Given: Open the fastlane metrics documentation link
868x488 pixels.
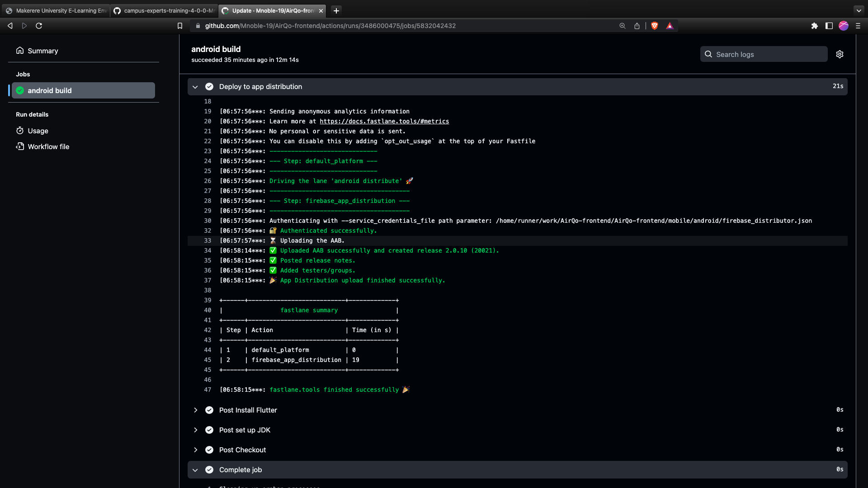Looking at the screenshot, I should pyautogui.click(x=384, y=121).
